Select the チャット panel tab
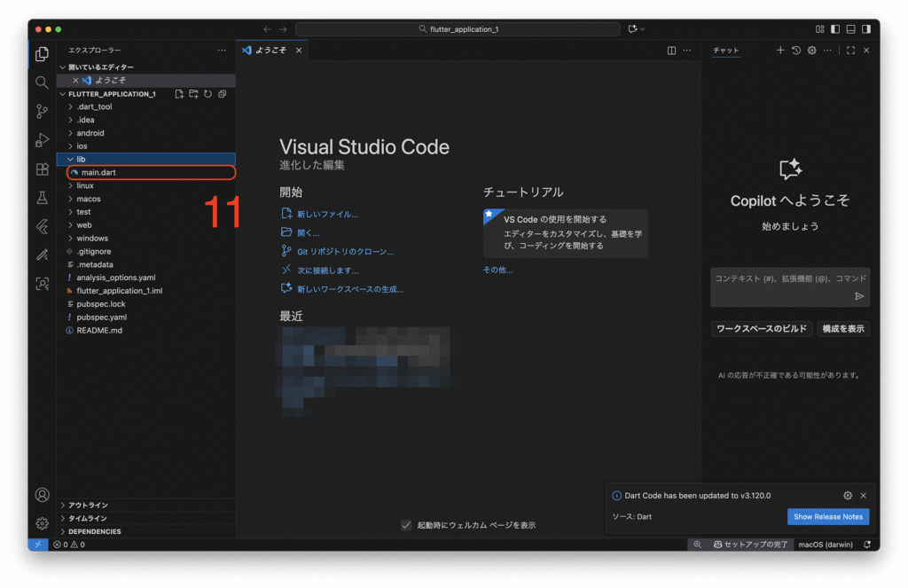The height and width of the screenshot is (588, 908). 726,51
